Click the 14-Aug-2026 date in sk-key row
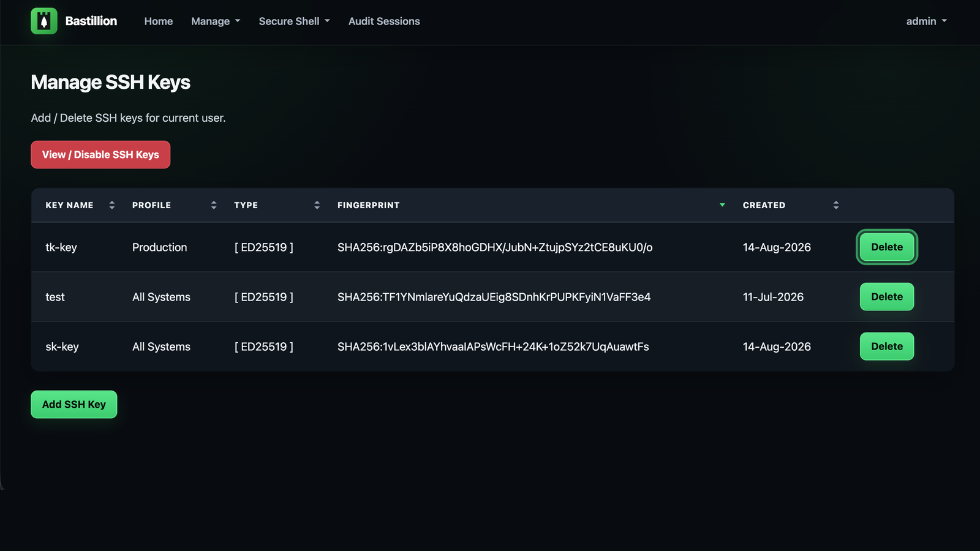Viewport: 980px width, 551px height. 777,347
